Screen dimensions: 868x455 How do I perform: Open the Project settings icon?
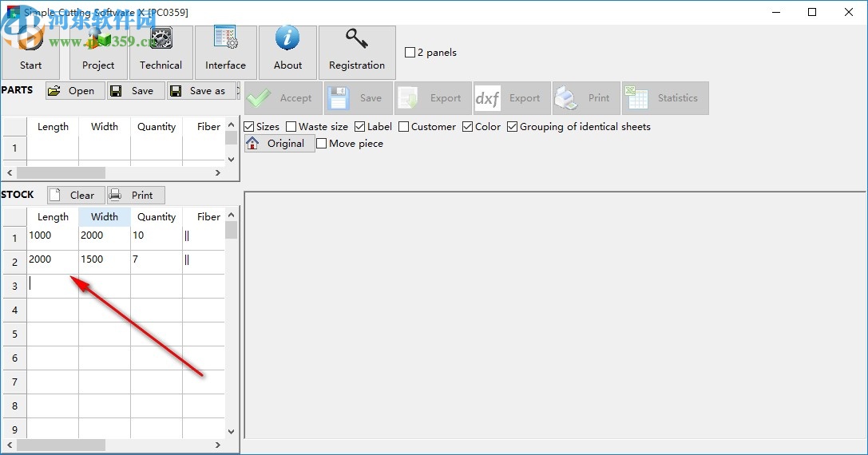point(98,53)
